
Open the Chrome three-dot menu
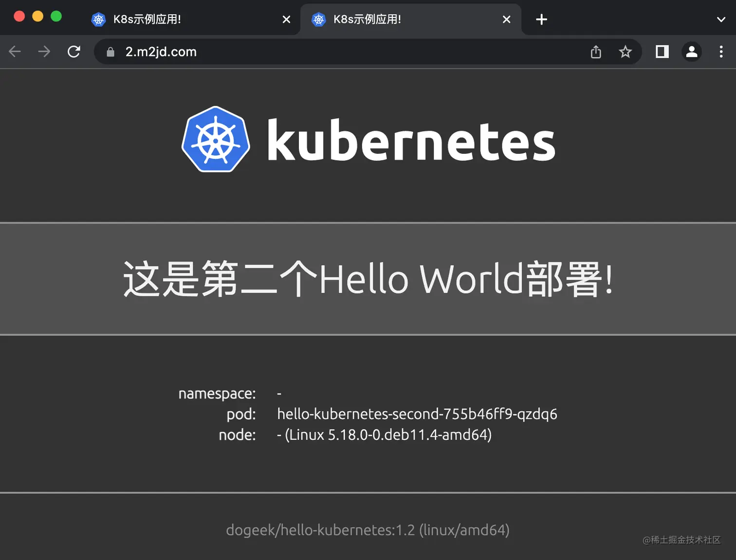pos(721,52)
